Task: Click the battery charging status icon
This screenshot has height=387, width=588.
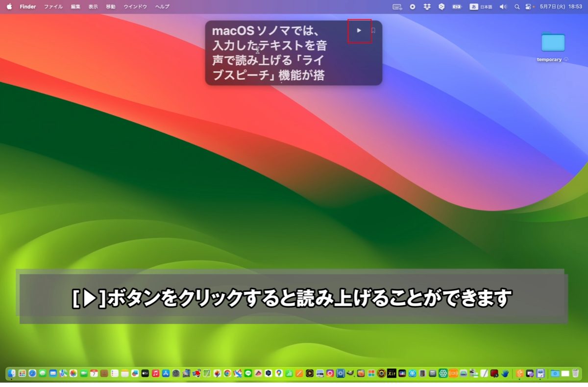Action: [457, 7]
